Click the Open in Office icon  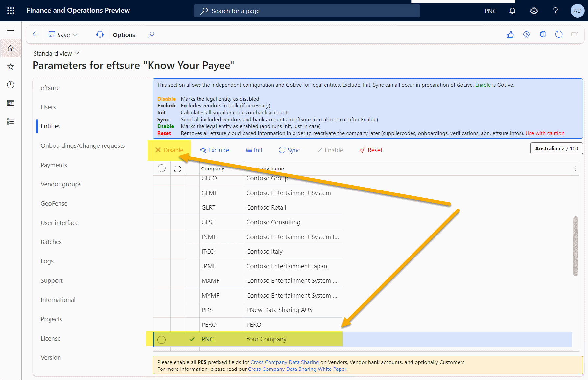click(x=543, y=34)
